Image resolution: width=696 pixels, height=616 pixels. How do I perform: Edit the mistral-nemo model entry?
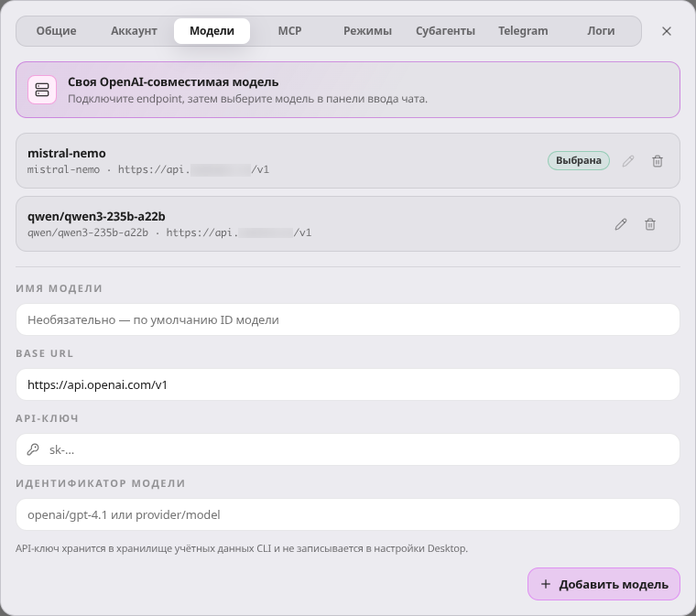(x=628, y=161)
